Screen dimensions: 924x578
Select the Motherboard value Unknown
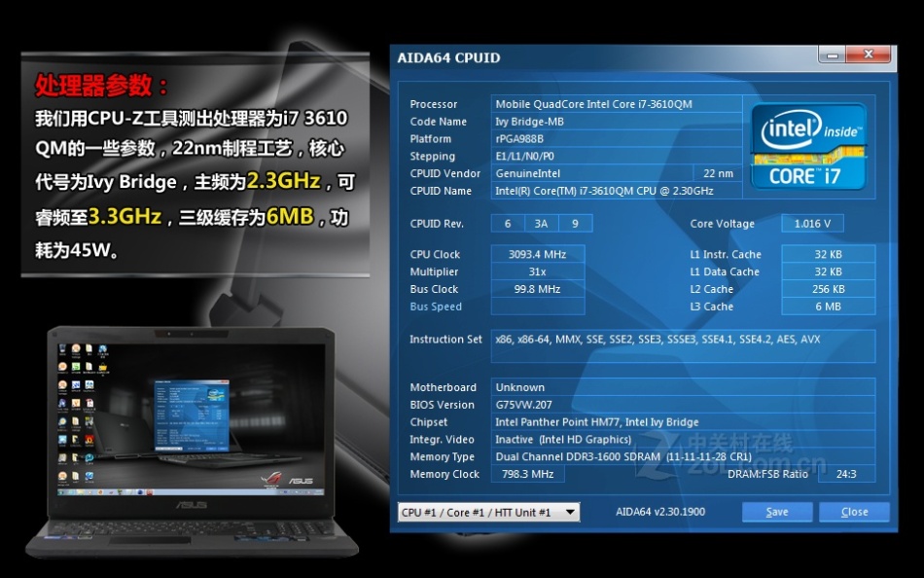click(x=683, y=387)
